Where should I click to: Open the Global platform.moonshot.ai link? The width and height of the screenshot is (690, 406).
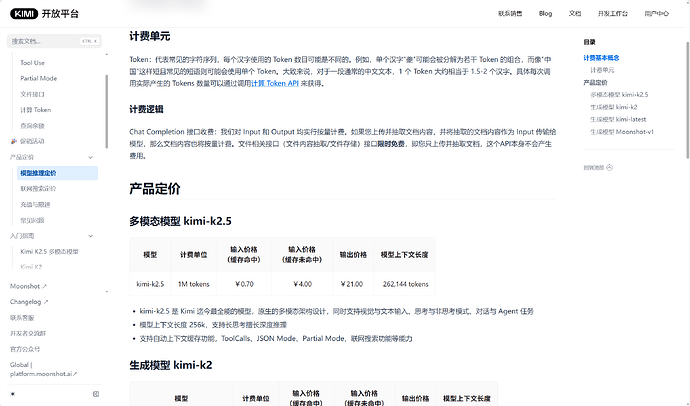point(44,369)
